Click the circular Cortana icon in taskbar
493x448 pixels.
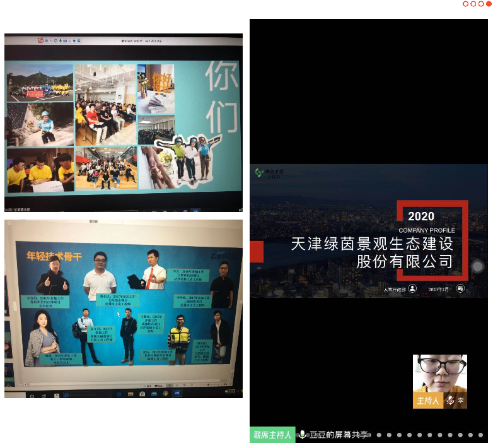pyautogui.click(x=32, y=394)
